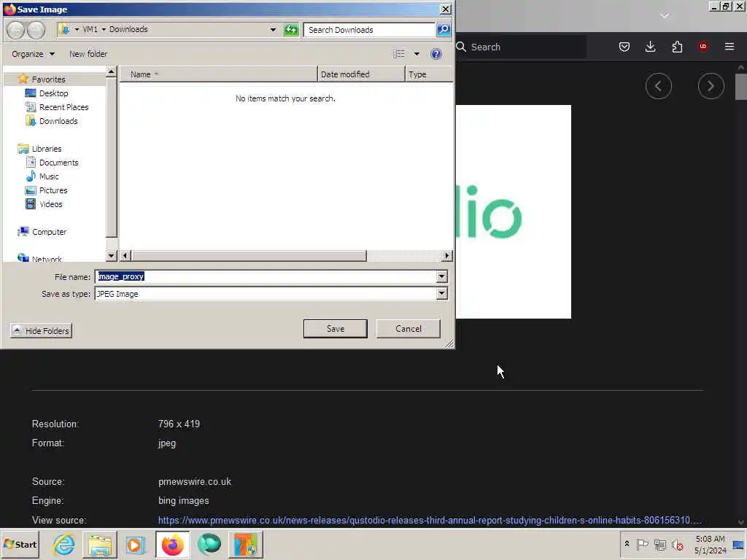Select Network in the navigation pane
The width and height of the screenshot is (747, 560).
tap(46, 259)
